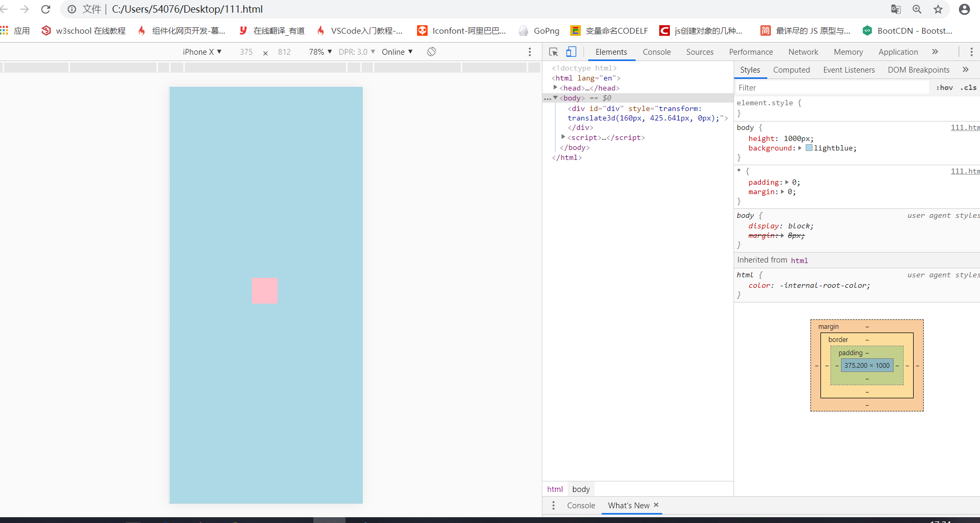Go back with browser back arrow
The height and width of the screenshot is (523, 980).
[x=4, y=9]
